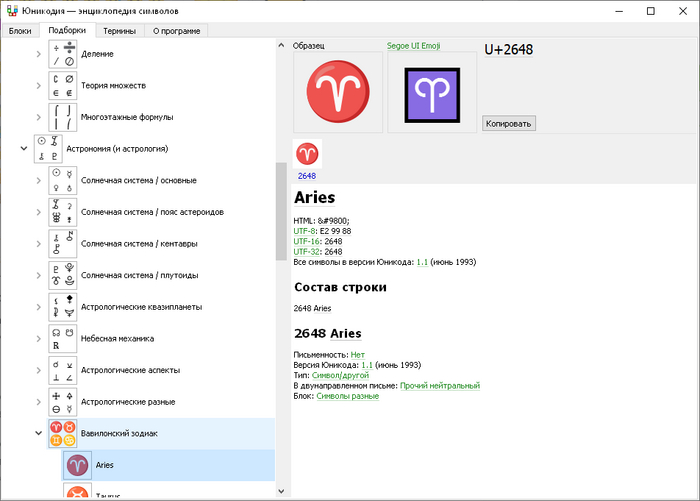Click the Астрологические квазипланеты icon
Image resolution: width=700 pixels, height=501 pixels.
click(63, 307)
